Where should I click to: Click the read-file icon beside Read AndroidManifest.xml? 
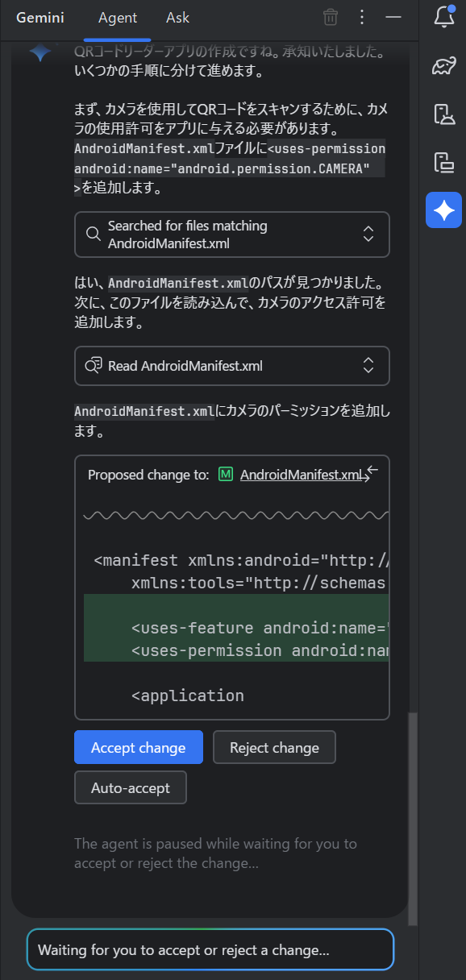point(96,365)
